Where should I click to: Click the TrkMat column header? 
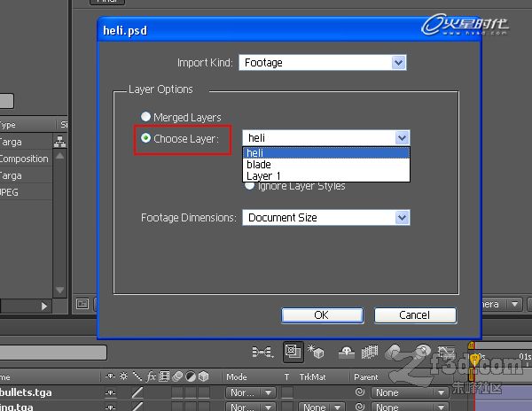tap(312, 376)
